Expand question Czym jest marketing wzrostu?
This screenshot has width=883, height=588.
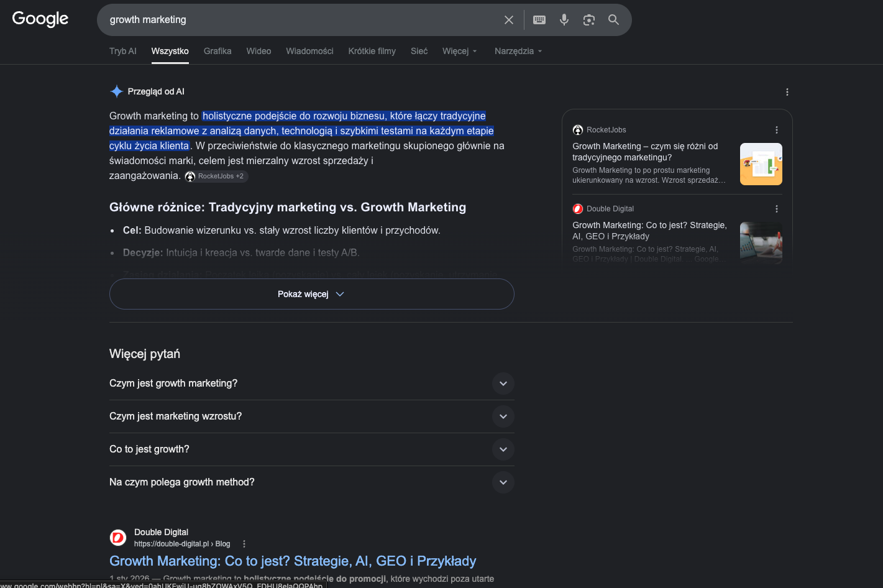(312, 416)
